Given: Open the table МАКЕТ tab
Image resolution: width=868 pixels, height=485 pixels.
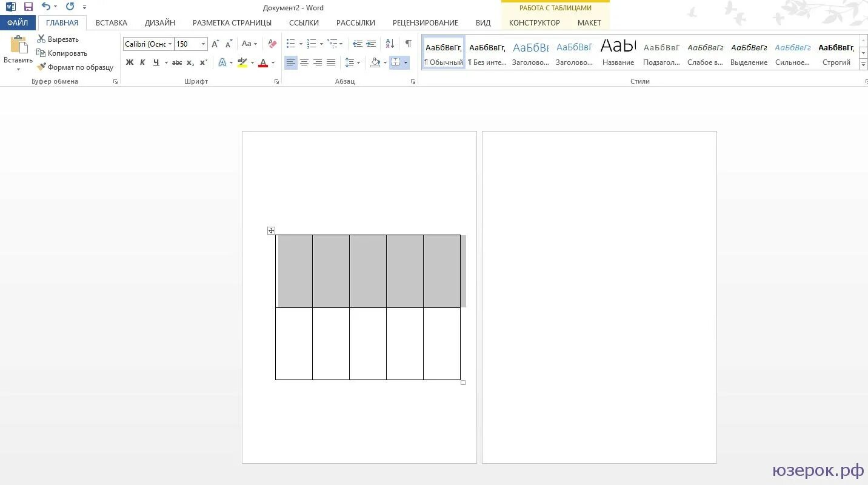Looking at the screenshot, I should 589,23.
